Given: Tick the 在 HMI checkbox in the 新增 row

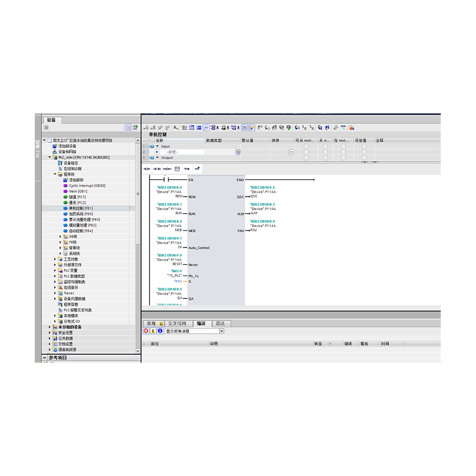Looking at the screenshot, I should tap(343, 152).
